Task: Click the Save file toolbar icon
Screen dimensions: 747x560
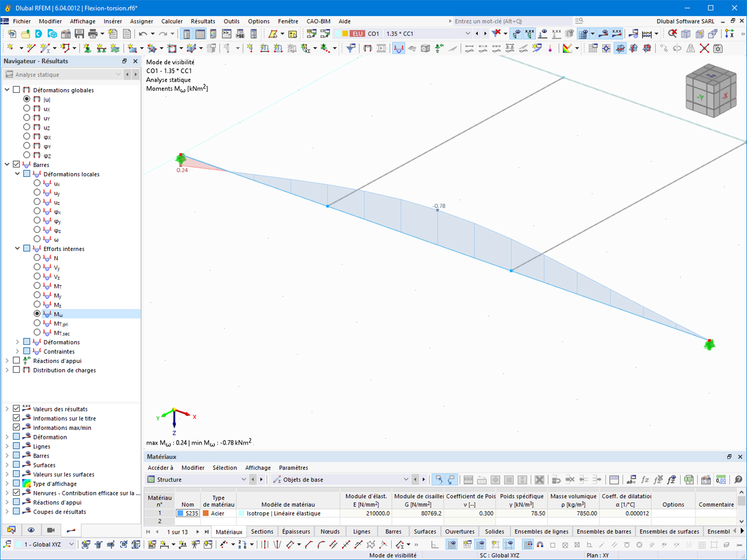Action: pos(79,34)
